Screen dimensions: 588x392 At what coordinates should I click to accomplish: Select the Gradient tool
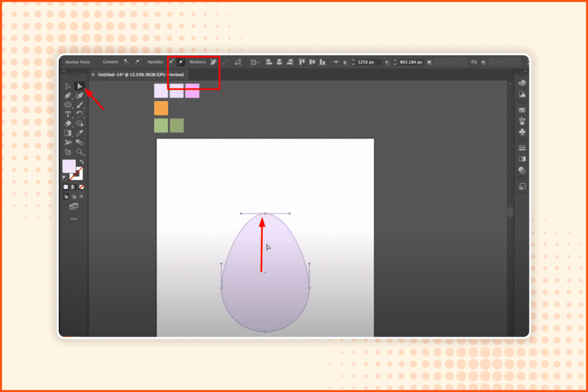coord(68,133)
